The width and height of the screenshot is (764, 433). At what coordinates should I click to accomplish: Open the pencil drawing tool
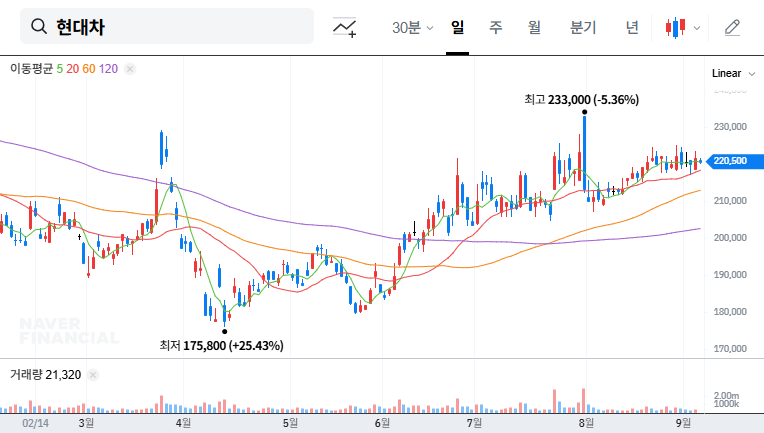[732, 27]
